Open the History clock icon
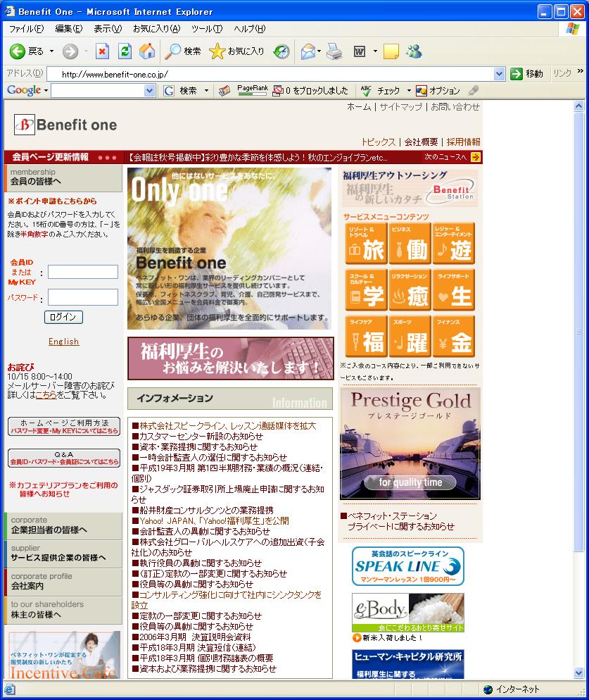The height and width of the screenshot is (700, 589). (x=281, y=51)
